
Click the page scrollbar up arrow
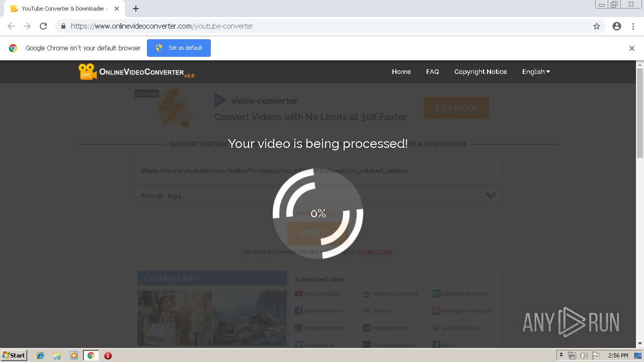tap(640, 64)
